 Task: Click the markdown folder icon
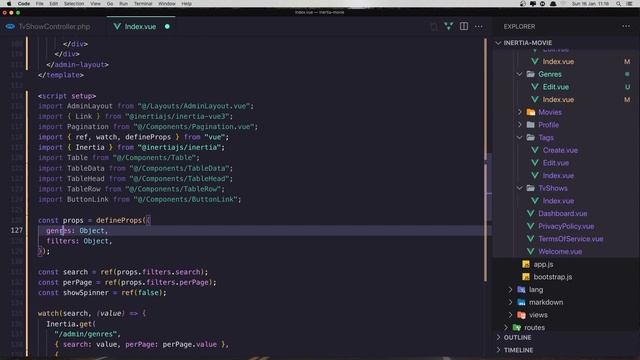[521, 302]
